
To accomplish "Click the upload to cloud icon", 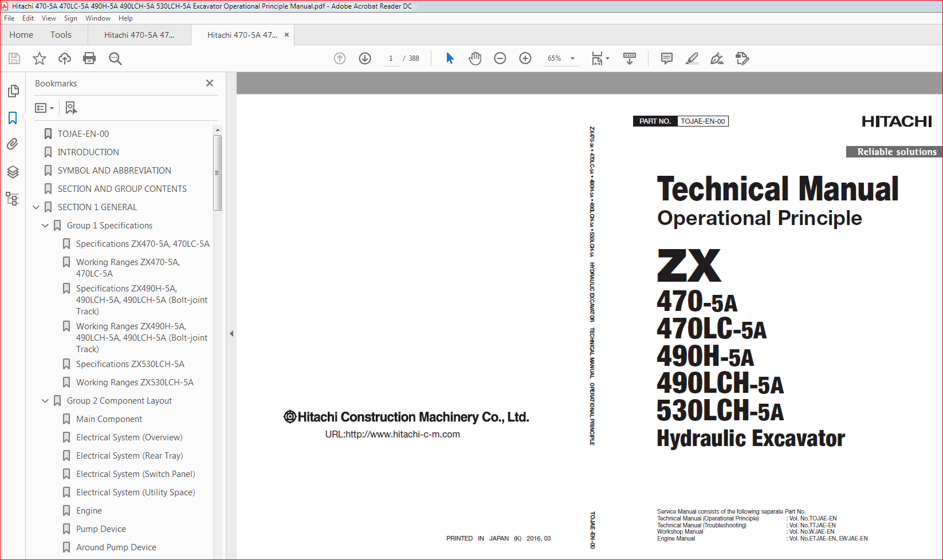I will 65,58.
